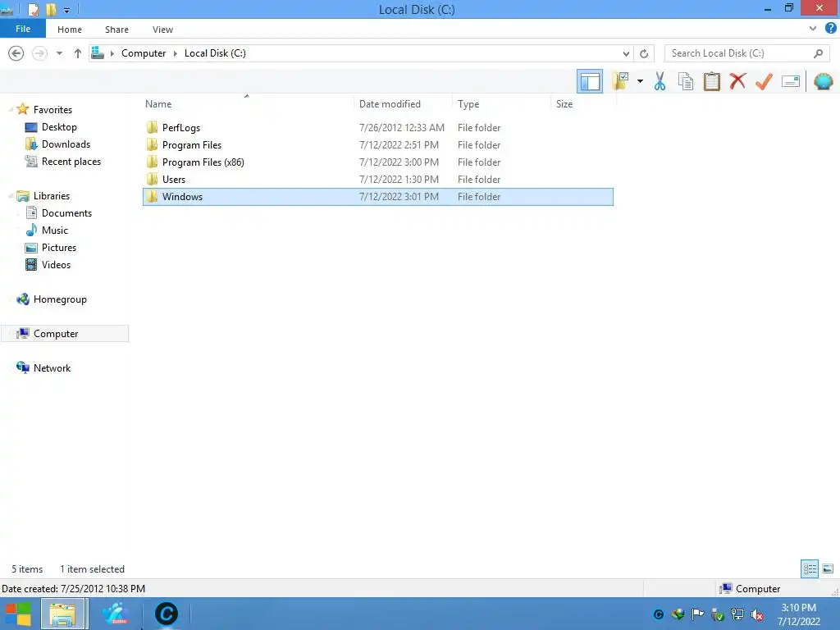Open Libraries in navigation pane
This screenshot has height=630, width=840.
tap(52, 195)
